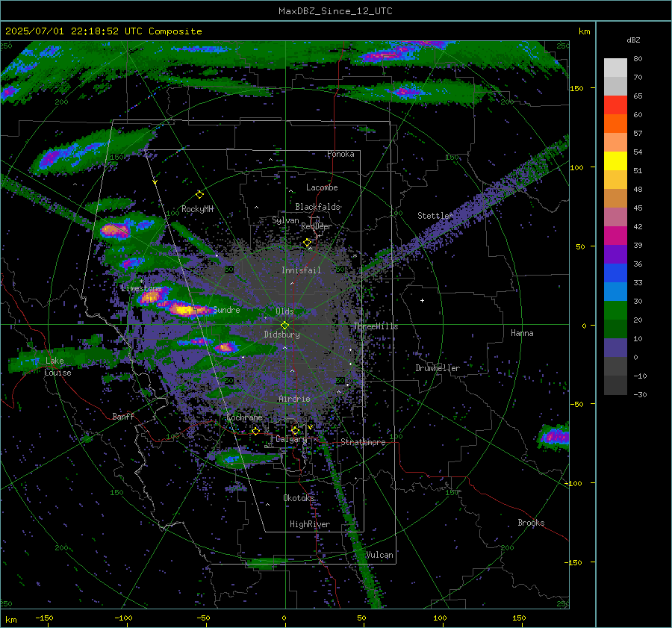Click the Airdrie label
Screen dimensions: 672x628
(x=294, y=399)
